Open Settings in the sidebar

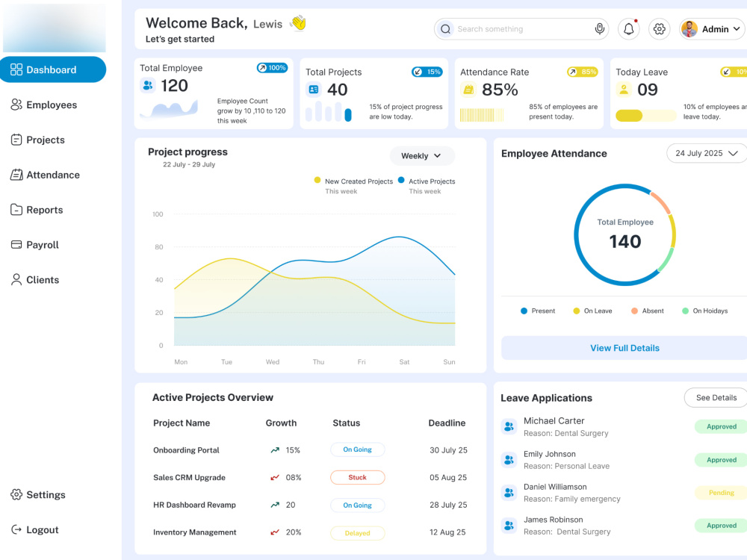tap(38, 495)
